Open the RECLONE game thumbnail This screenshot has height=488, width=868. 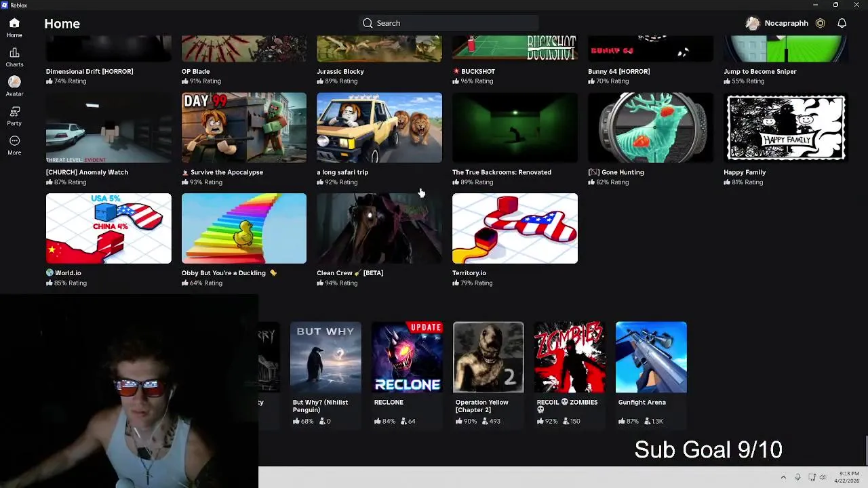407,357
